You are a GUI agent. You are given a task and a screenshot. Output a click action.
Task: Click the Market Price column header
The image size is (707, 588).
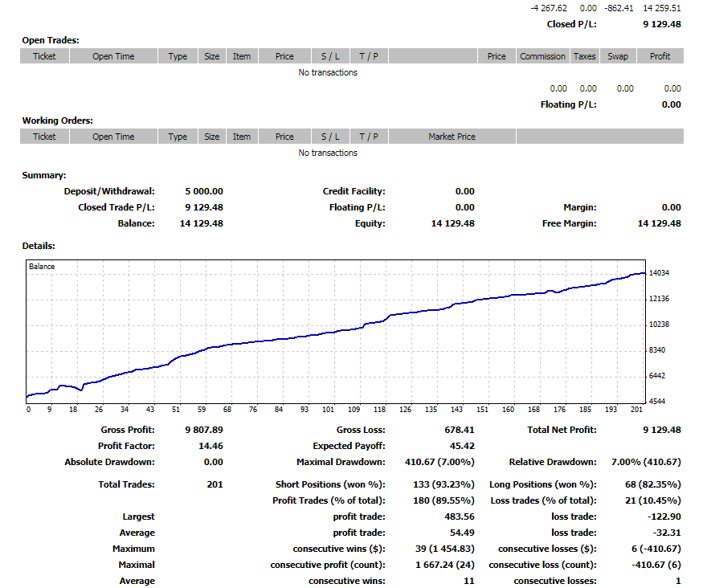click(x=452, y=137)
